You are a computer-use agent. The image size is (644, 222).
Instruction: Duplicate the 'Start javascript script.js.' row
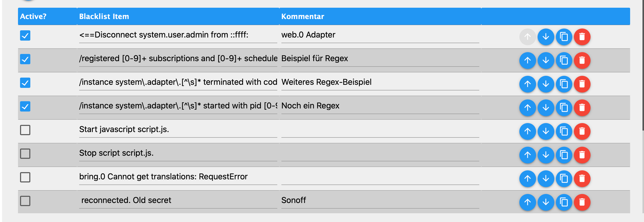564,131
